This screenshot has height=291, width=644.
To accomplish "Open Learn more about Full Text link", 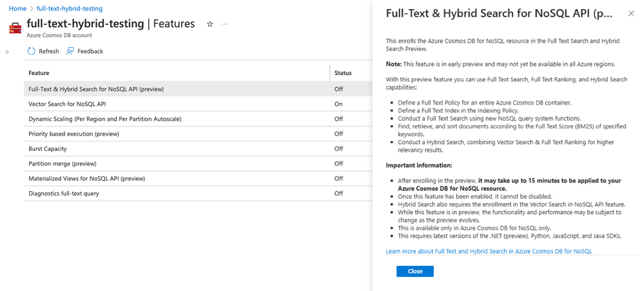I will (489, 251).
